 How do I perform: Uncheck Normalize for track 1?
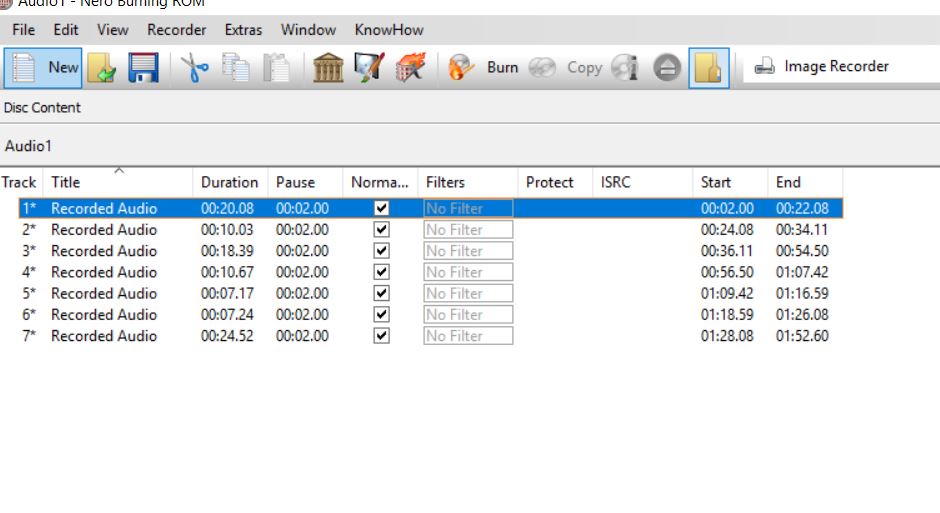[x=381, y=209]
